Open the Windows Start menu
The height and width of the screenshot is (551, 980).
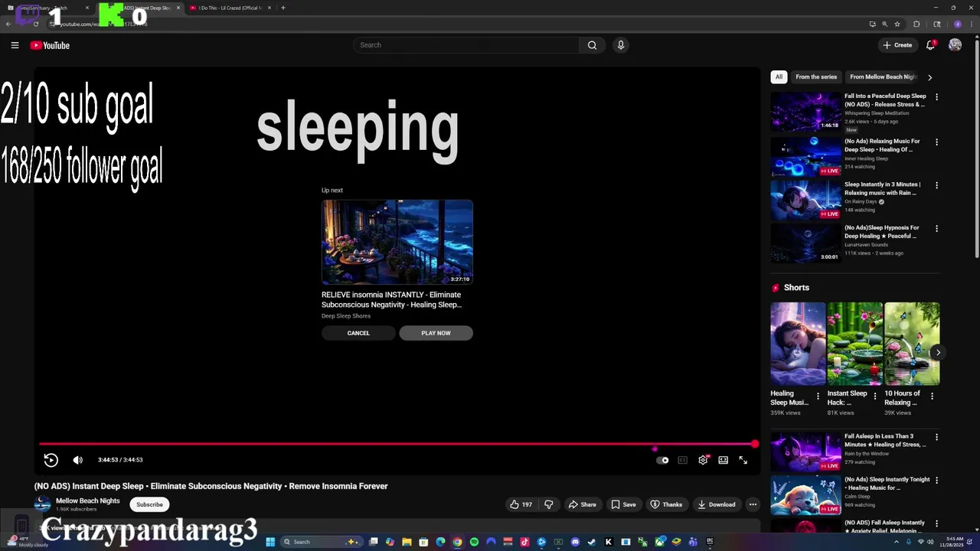tap(269, 542)
